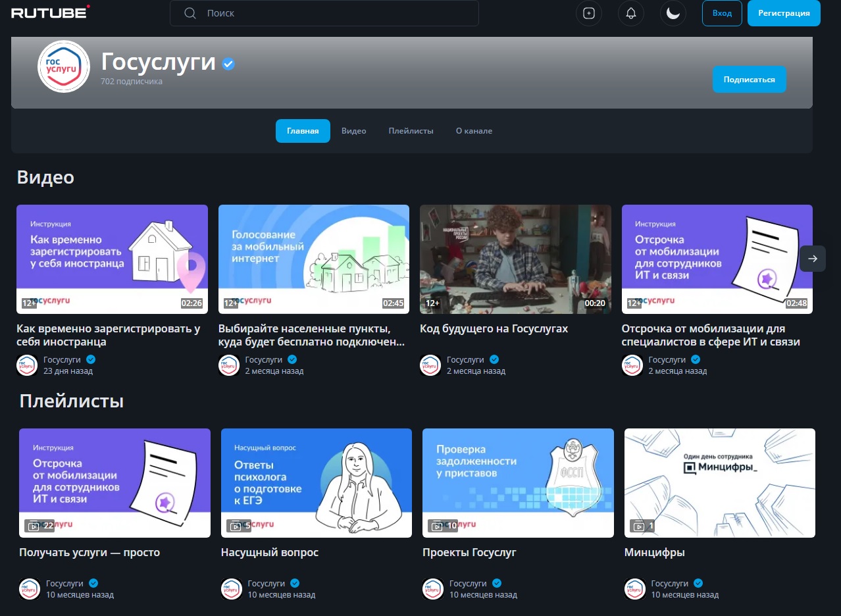Open thumbnail 'Как временно зарегистрировать у себя иностранца'
841x616 pixels.
112,259
